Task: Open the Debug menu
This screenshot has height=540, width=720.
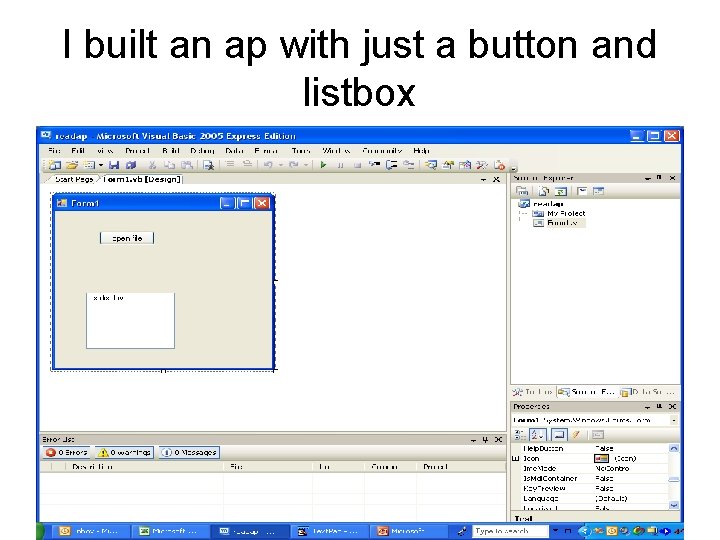Action: (x=202, y=151)
